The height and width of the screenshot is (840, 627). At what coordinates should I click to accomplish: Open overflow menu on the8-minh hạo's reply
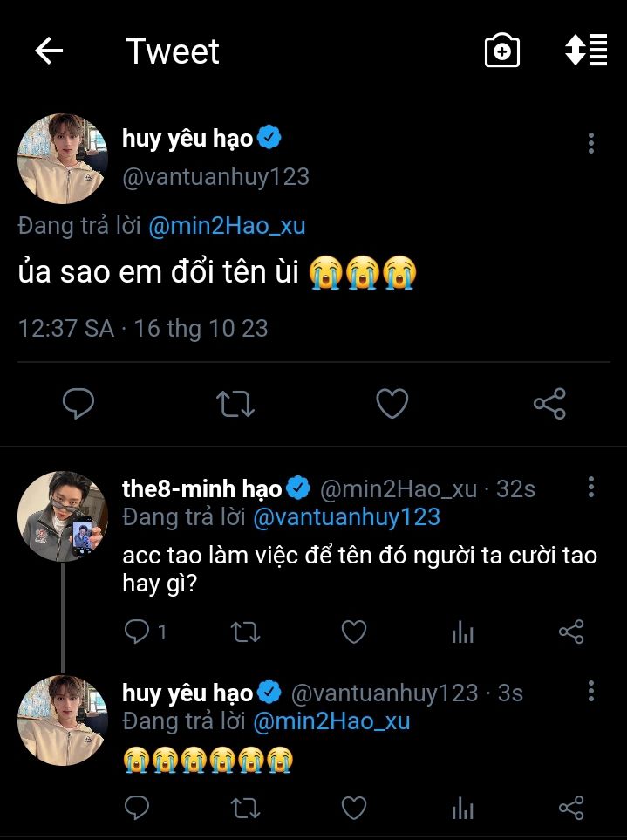click(591, 487)
